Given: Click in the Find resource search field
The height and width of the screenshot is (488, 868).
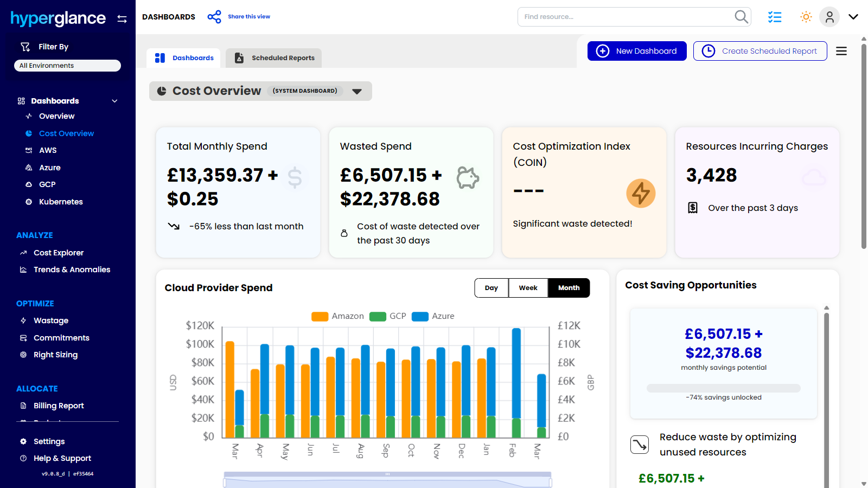Looking at the screenshot, I should 624,17.
